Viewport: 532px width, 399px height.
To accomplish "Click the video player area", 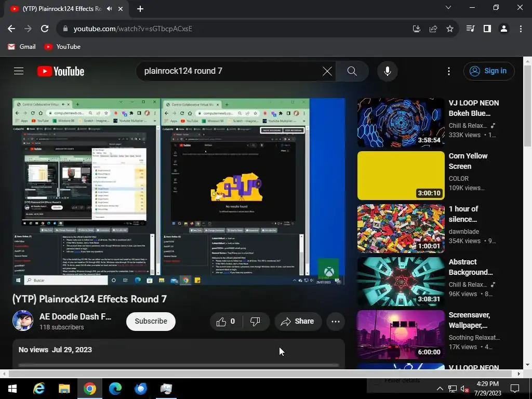I will (179, 192).
